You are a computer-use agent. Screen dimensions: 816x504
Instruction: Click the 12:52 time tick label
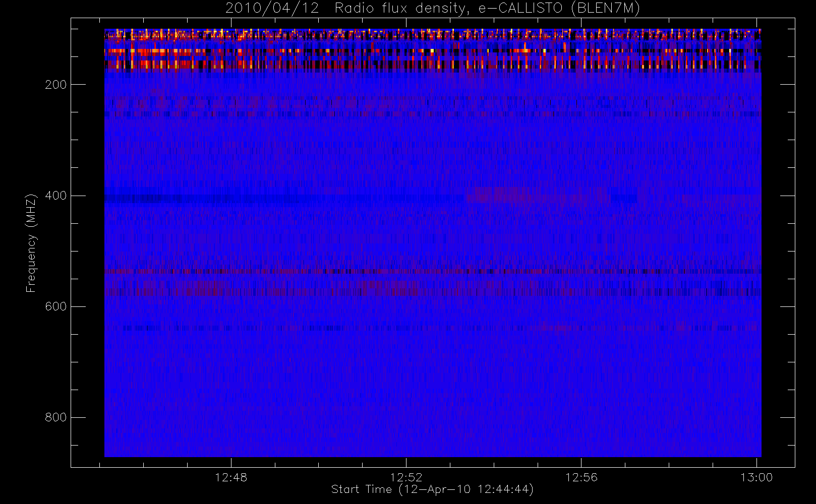coord(406,477)
